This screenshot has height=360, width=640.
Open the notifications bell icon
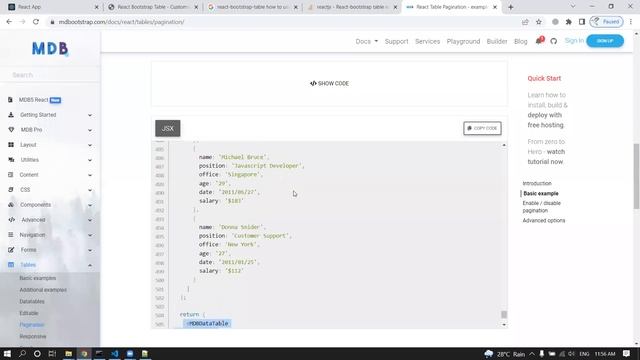click(x=539, y=41)
